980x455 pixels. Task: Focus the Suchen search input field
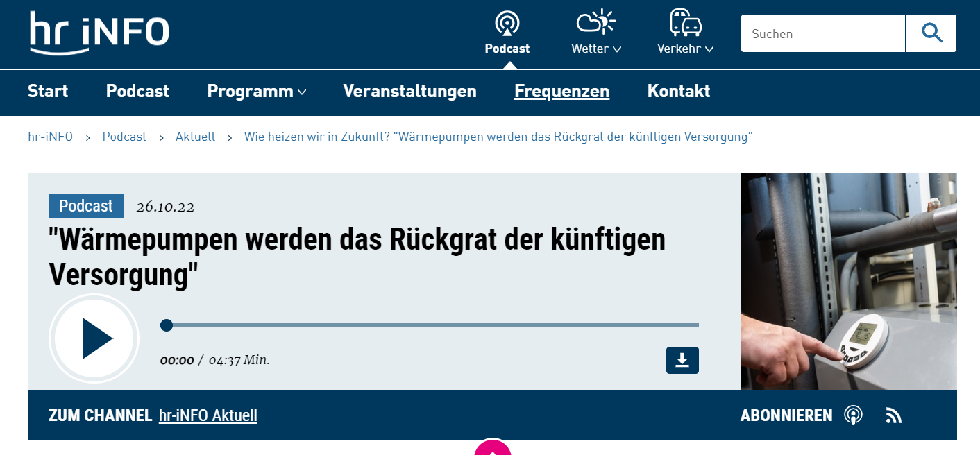[823, 33]
